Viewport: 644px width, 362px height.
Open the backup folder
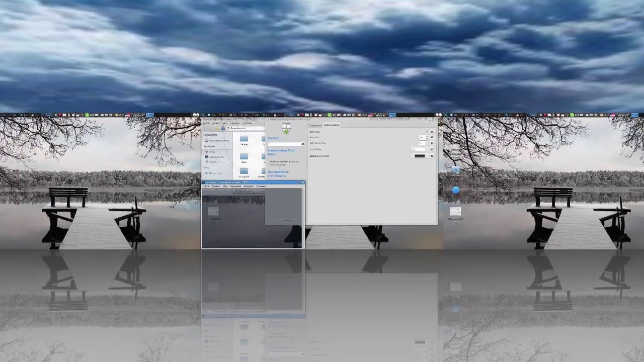coord(244,140)
